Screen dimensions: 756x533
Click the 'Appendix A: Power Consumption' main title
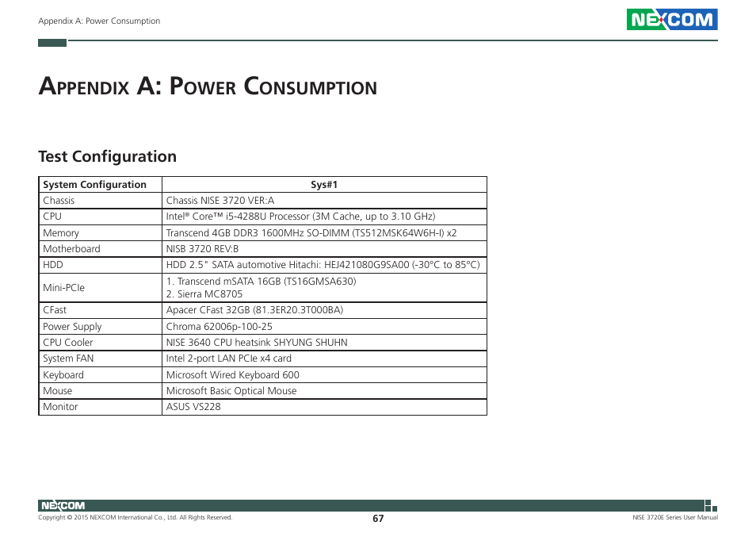(x=208, y=86)
